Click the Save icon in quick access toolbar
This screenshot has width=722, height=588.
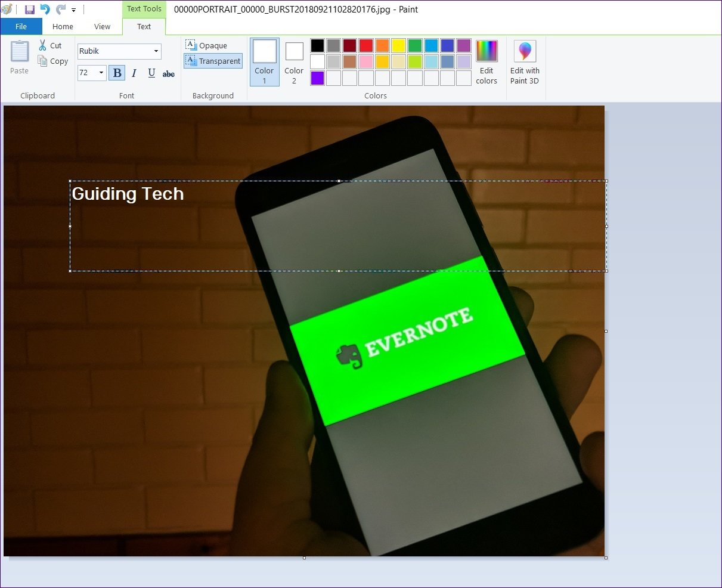coord(29,10)
